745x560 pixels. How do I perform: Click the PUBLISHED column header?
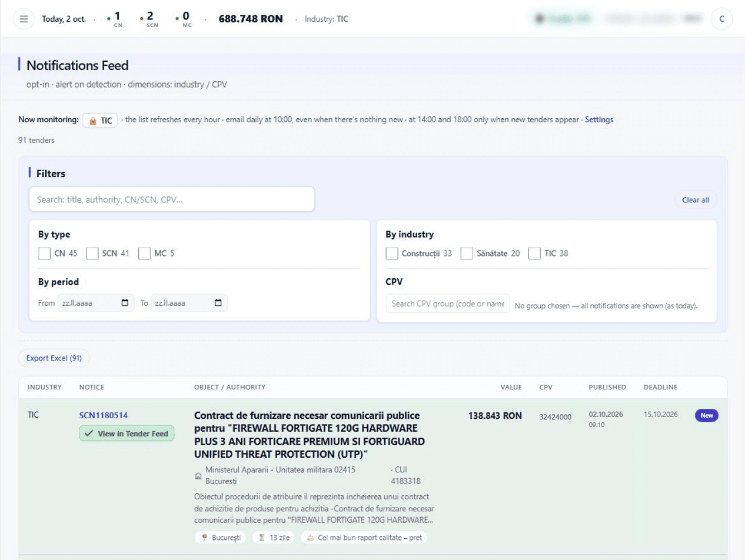(607, 387)
